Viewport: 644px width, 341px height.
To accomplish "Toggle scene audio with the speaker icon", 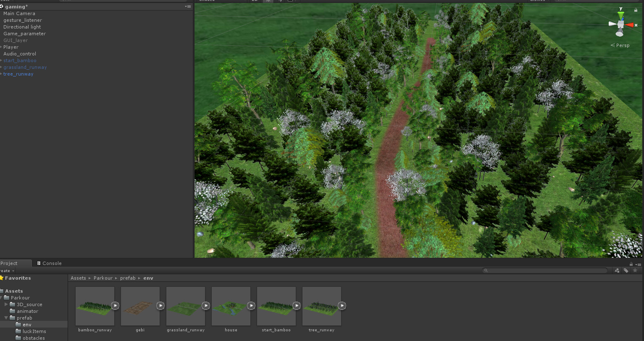I will (x=280, y=1).
